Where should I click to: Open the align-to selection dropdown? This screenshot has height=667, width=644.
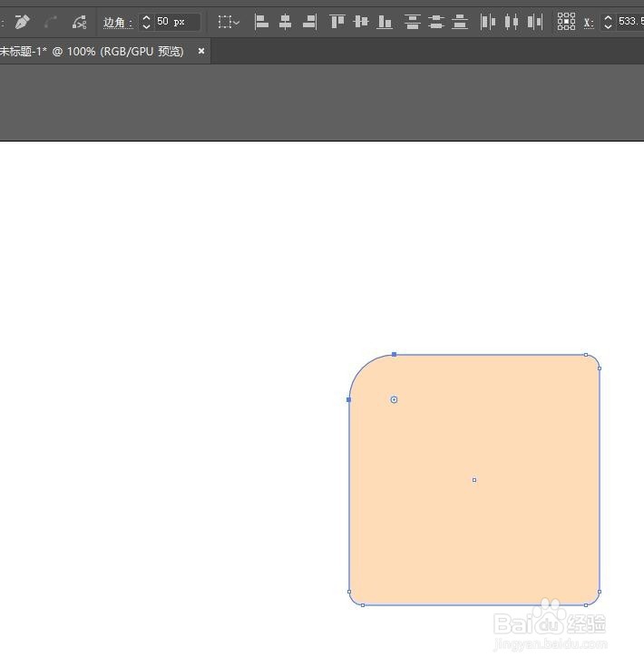coord(229,22)
